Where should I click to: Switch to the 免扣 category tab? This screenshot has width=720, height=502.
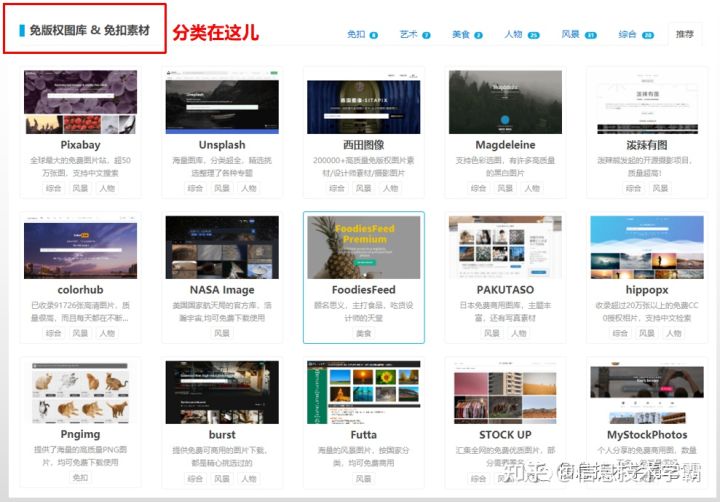coord(362,34)
